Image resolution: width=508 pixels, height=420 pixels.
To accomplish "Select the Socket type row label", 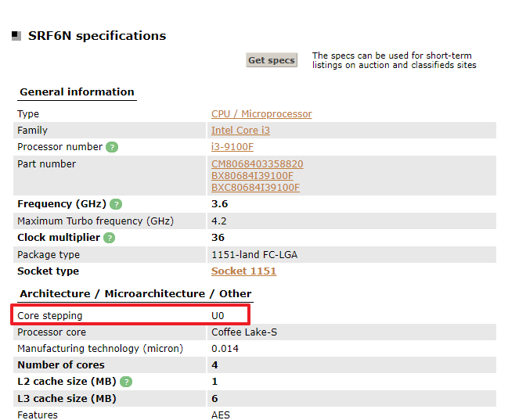I will click(x=48, y=271).
